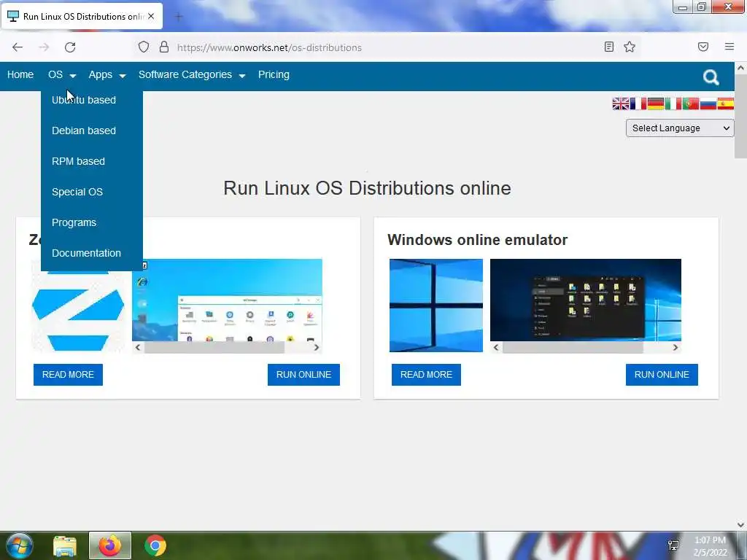Click Windows emulator gallery right arrow
The width and height of the screenshot is (747, 560).
pyautogui.click(x=676, y=348)
